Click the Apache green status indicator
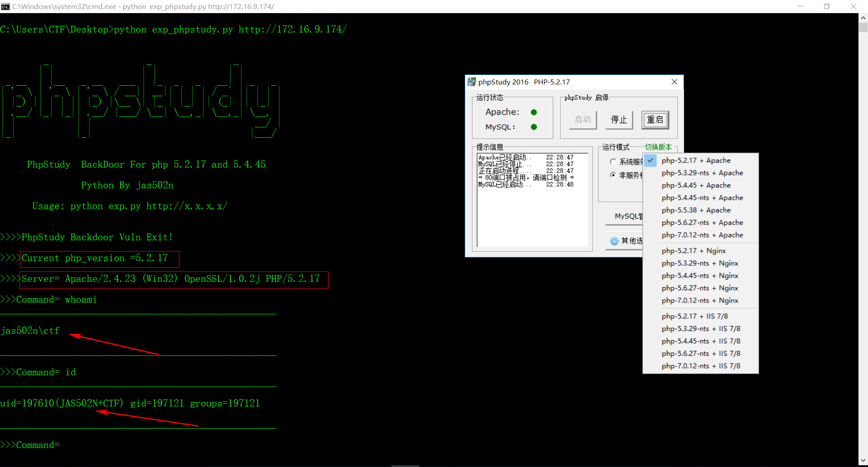 (x=534, y=112)
